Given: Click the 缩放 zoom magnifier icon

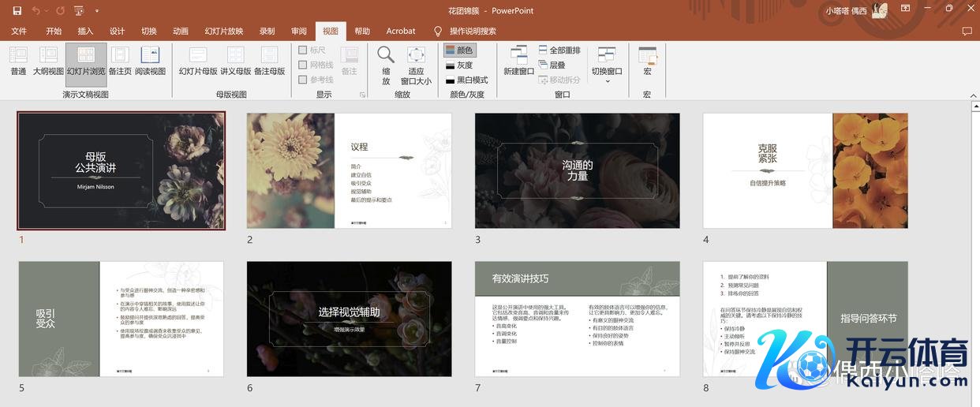Looking at the screenshot, I should point(386,55).
